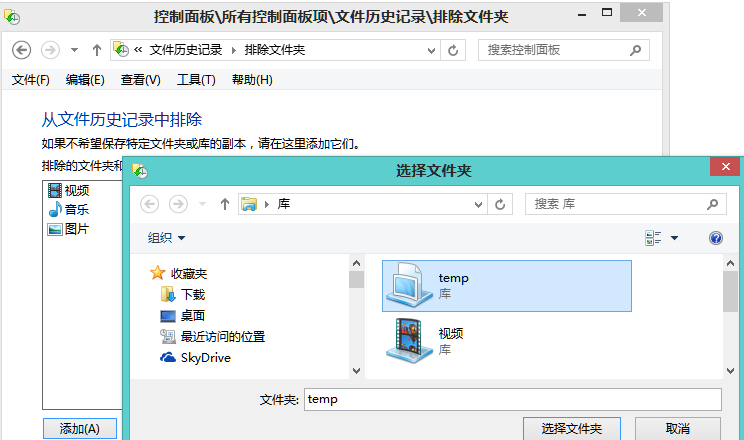Click 文件历史记录 breadcrumb in address bar
Viewport: 744px width, 440px height.
click(x=186, y=50)
